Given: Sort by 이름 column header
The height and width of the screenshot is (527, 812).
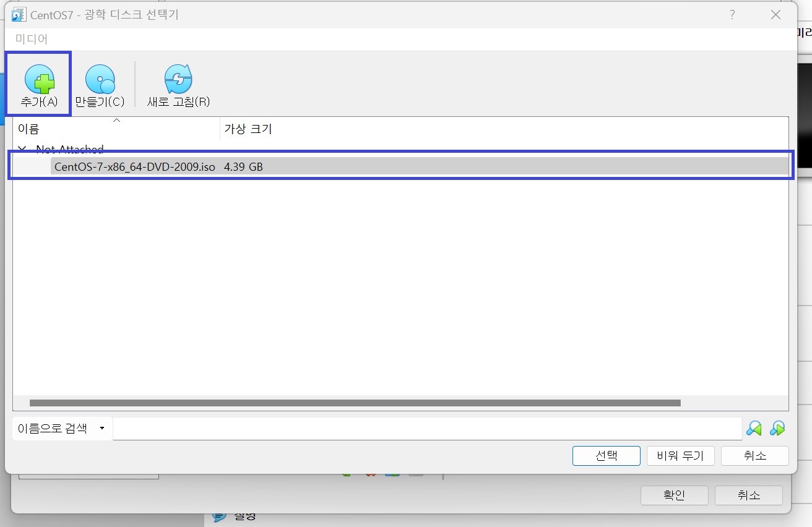Looking at the screenshot, I should pos(116,129).
